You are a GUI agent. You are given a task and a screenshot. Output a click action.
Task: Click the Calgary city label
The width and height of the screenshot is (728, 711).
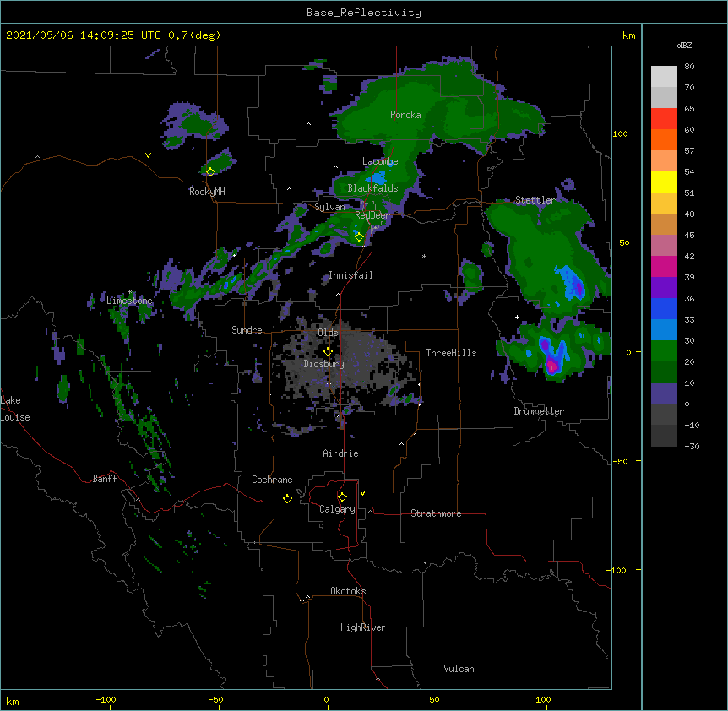(337, 509)
